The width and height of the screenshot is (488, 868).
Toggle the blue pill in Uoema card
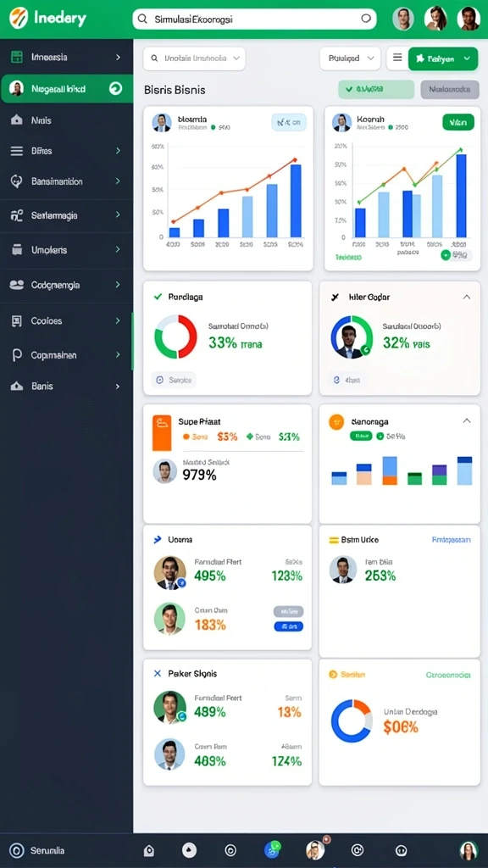(289, 626)
